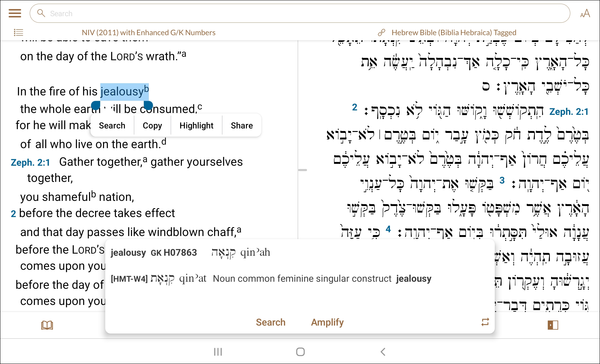Open NIV (2011) module title selector
Viewport: 600px width, 364px height.
(x=148, y=33)
